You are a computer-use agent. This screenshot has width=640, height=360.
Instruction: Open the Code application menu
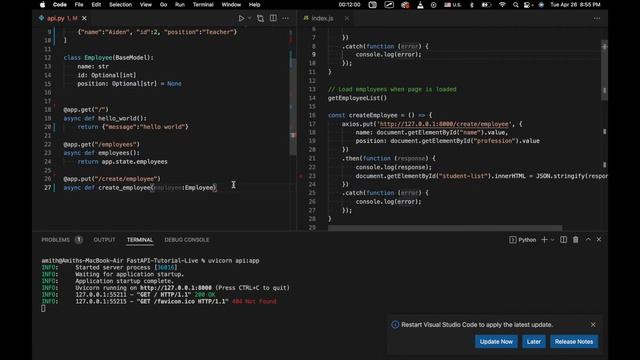[60, 4]
